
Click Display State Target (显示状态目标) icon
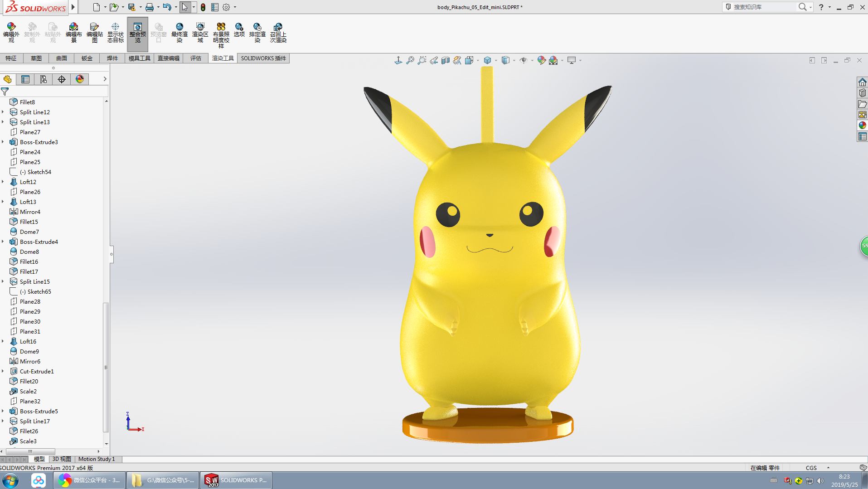pyautogui.click(x=116, y=33)
